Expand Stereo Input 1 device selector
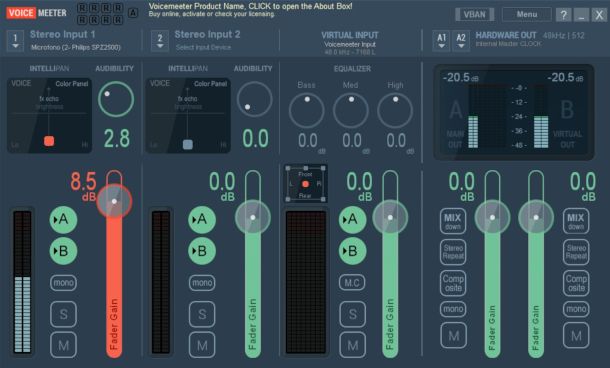Image resolution: width=610 pixels, height=368 pixels. click(x=15, y=41)
